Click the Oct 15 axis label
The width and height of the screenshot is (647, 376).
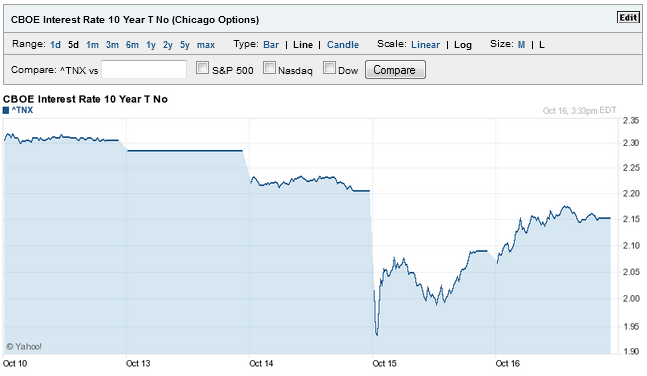point(384,363)
